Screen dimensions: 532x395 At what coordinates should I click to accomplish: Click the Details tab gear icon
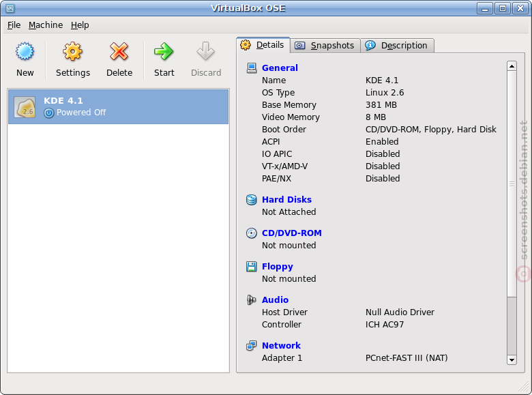(246, 45)
